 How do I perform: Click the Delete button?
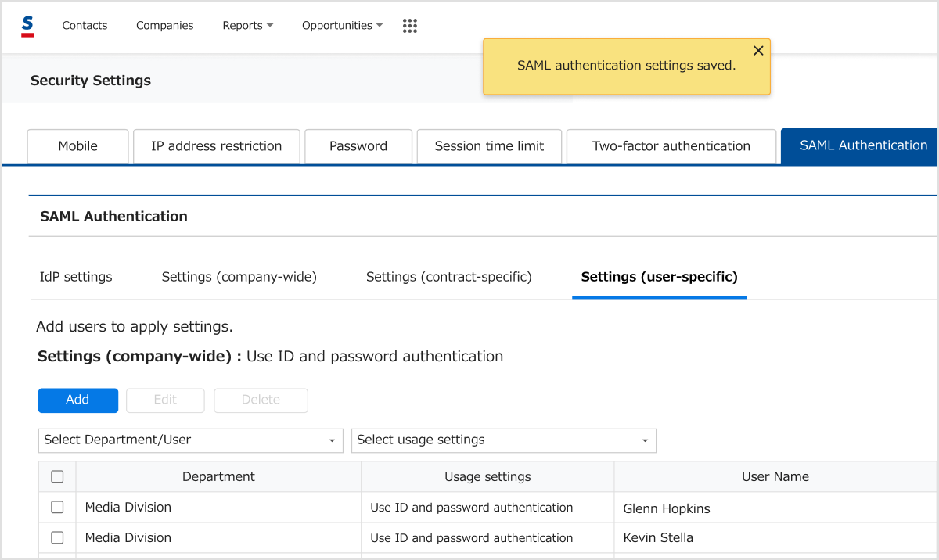click(261, 400)
